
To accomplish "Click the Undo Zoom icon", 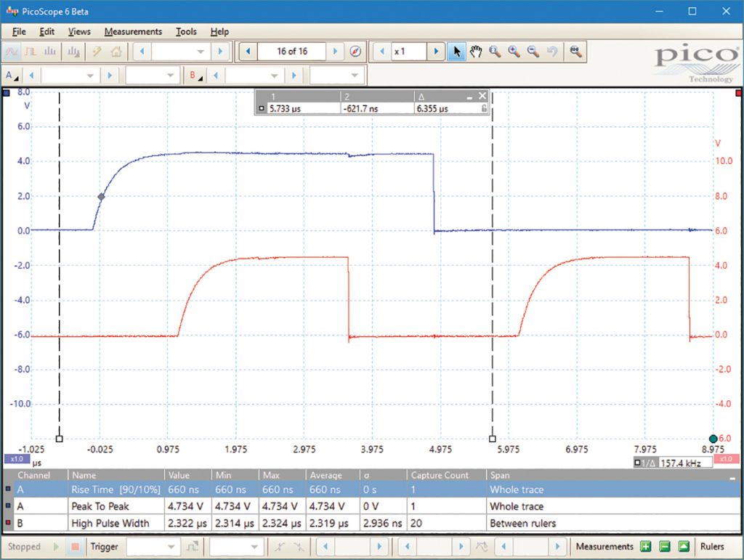I will point(552,52).
